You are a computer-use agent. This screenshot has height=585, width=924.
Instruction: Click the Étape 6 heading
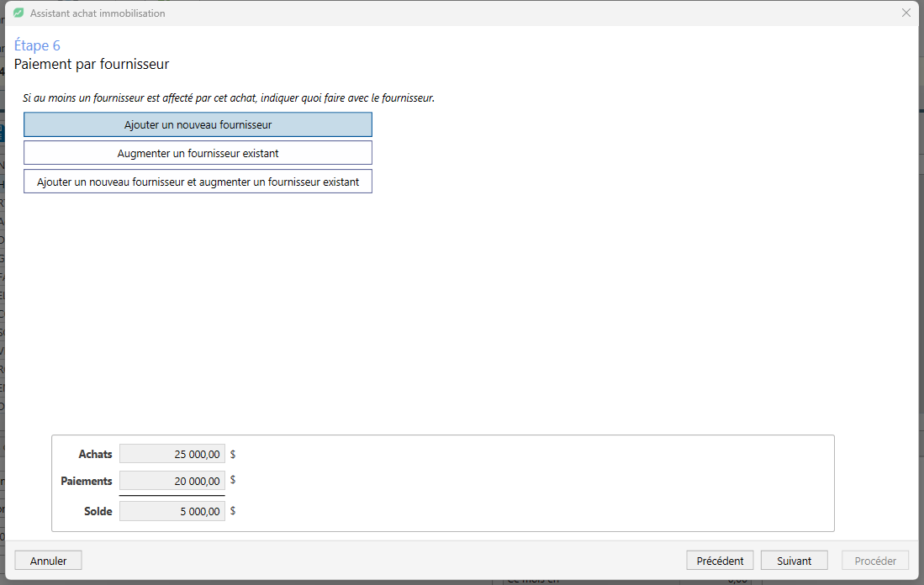tap(37, 45)
